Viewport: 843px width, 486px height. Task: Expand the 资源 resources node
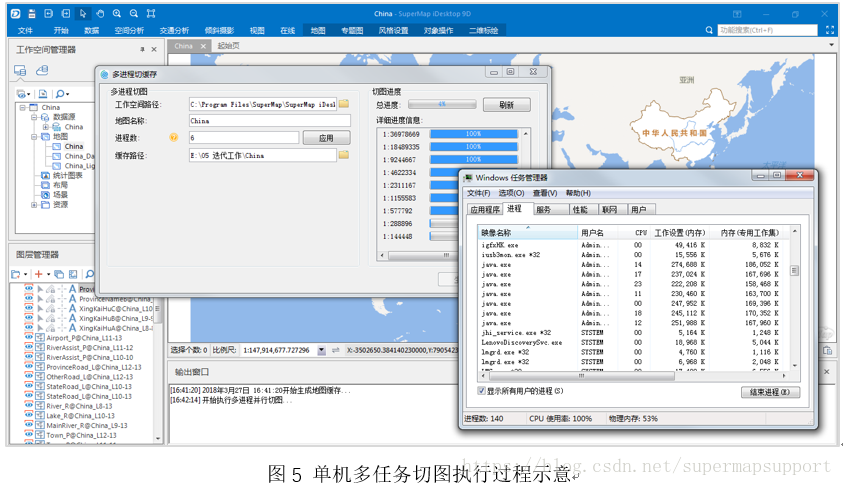(x=33, y=204)
